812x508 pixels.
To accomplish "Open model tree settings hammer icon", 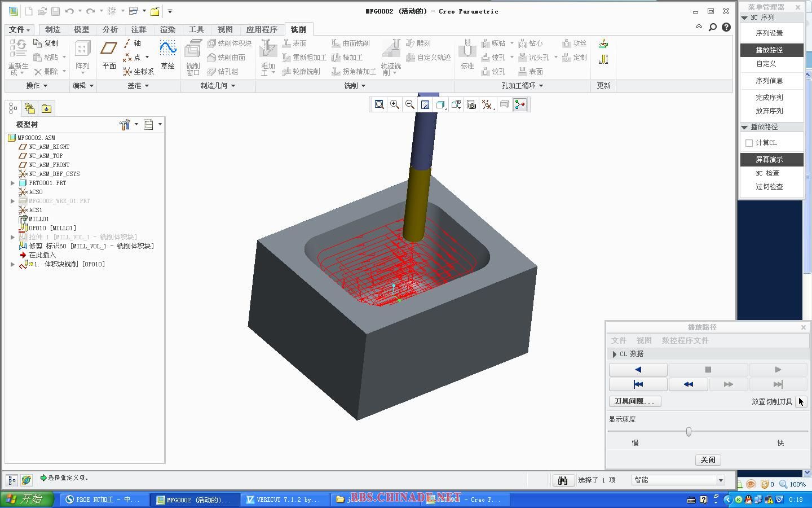I will point(126,124).
